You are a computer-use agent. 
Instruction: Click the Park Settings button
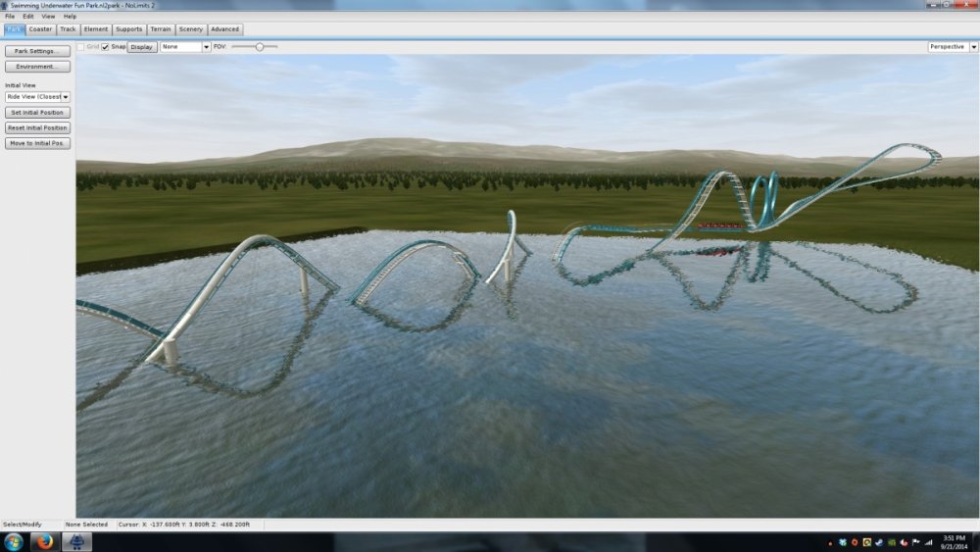37,51
